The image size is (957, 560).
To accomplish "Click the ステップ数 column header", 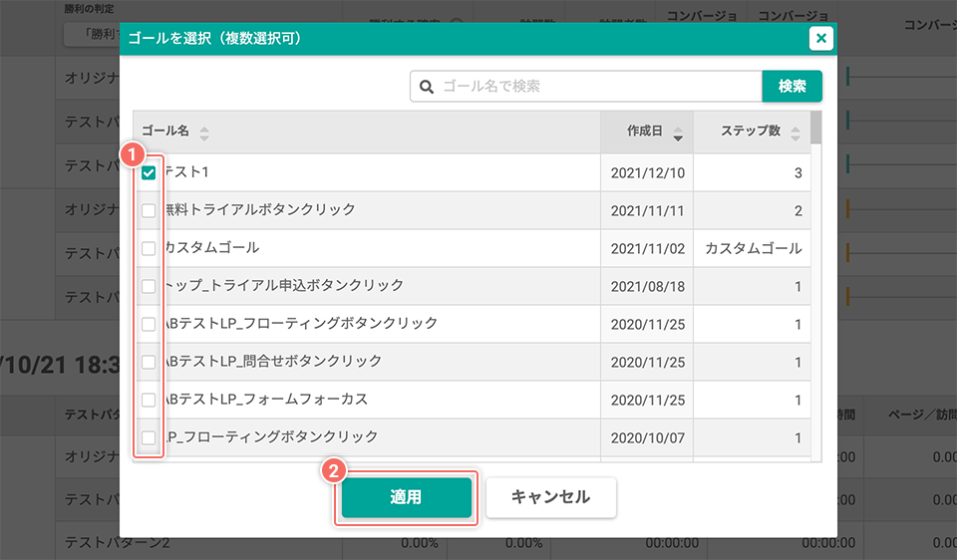I will tap(752, 132).
